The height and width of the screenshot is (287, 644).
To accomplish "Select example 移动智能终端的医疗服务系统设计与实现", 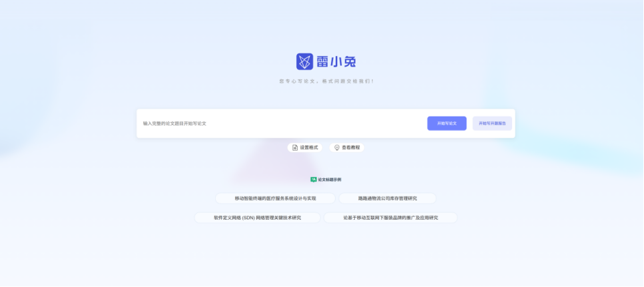I will coord(275,198).
